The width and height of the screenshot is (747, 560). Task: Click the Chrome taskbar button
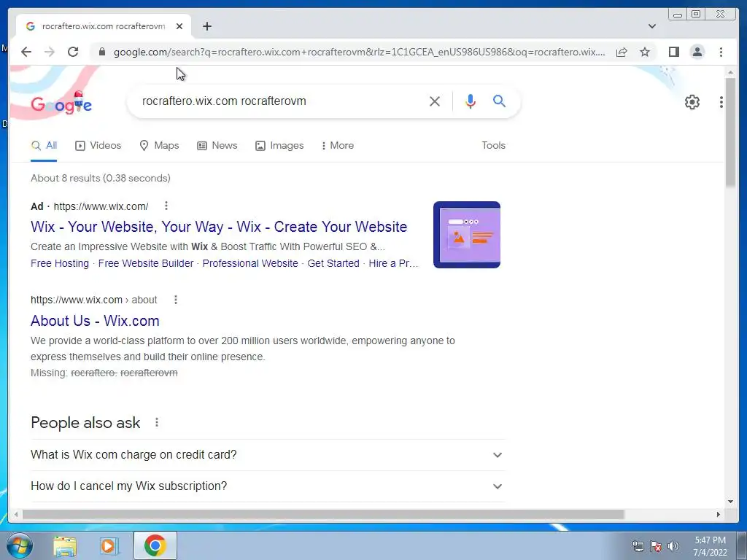[155, 545]
